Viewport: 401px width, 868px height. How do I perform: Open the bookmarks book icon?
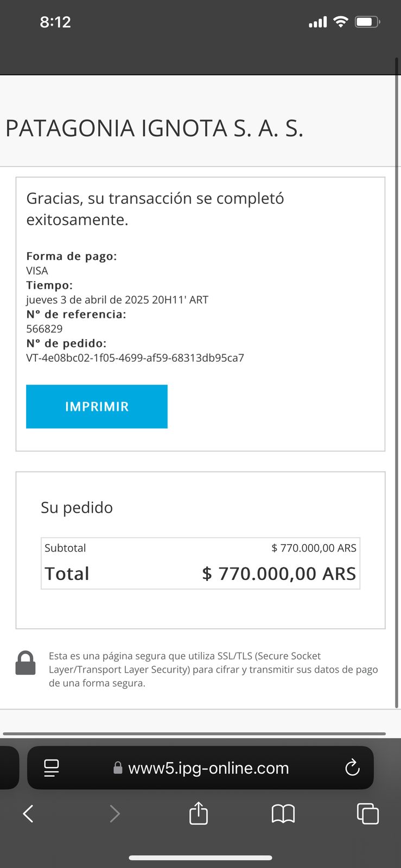coord(283,813)
